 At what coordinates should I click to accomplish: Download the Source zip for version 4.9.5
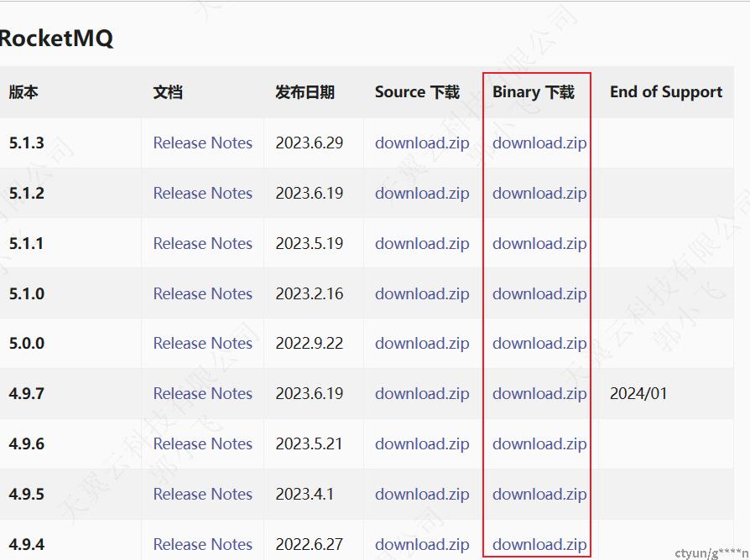pyautogui.click(x=422, y=494)
